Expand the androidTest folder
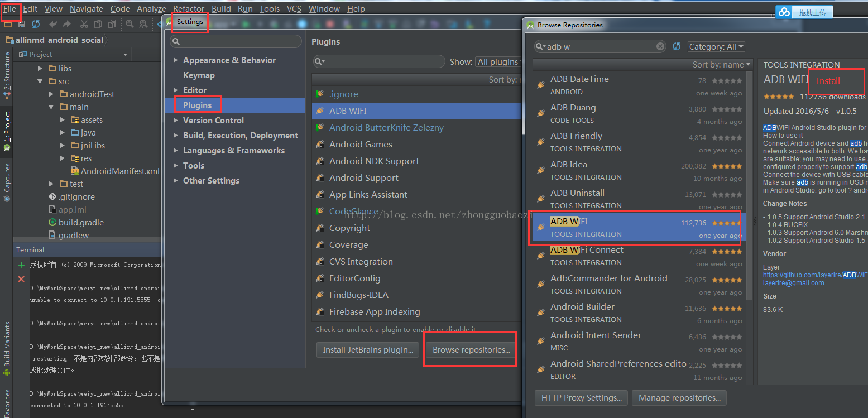 51,94
